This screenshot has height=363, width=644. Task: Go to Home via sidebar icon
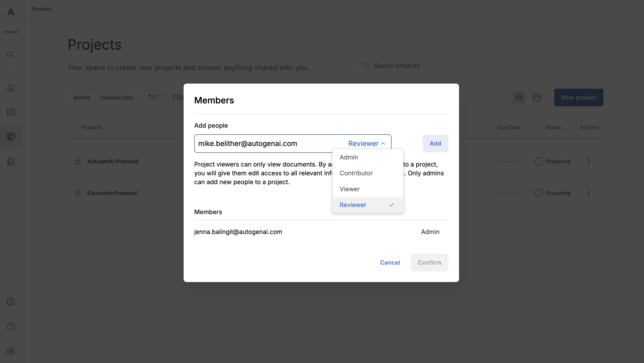[x=11, y=87]
